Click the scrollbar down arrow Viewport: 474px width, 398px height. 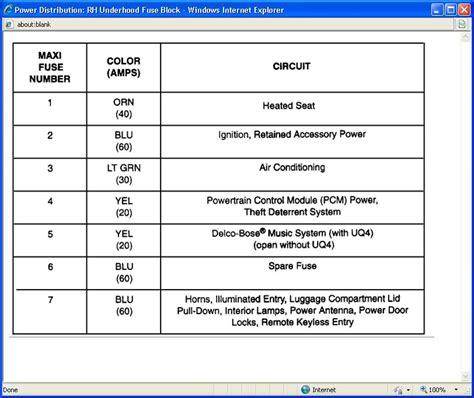(x=465, y=376)
